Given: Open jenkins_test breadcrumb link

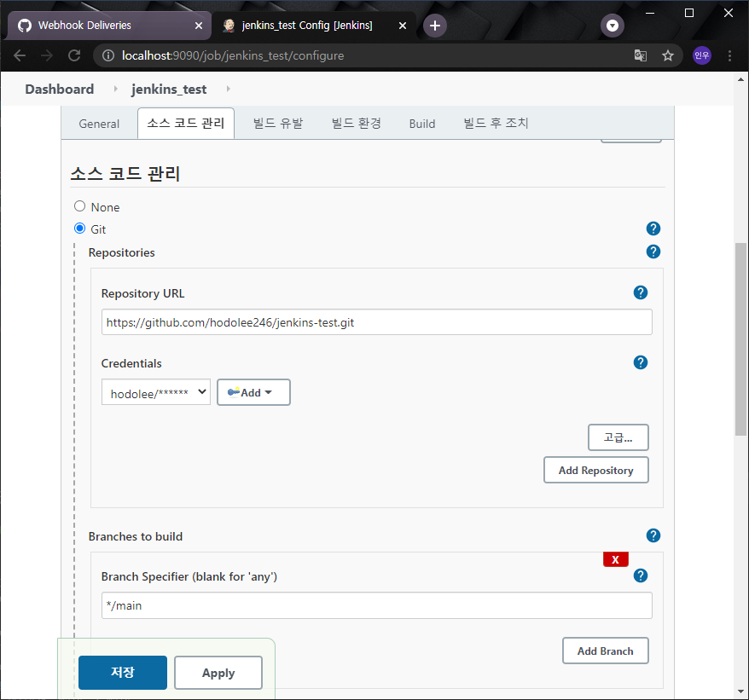Looking at the screenshot, I should (x=169, y=90).
